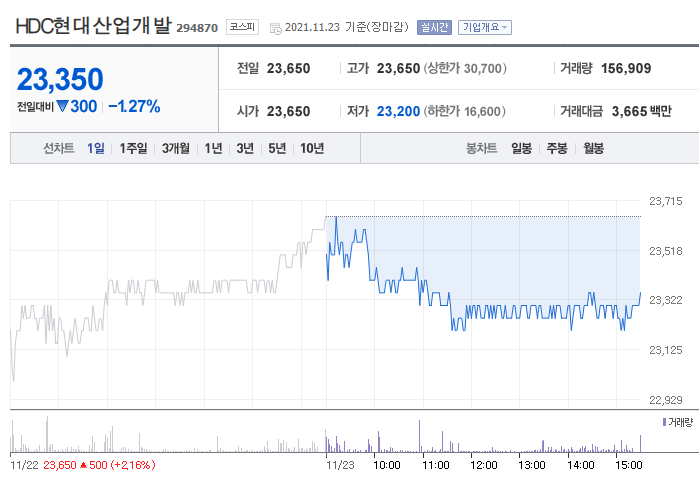
Task: Switch to 주봉 weekly candle chart
Action: click(557, 148)
